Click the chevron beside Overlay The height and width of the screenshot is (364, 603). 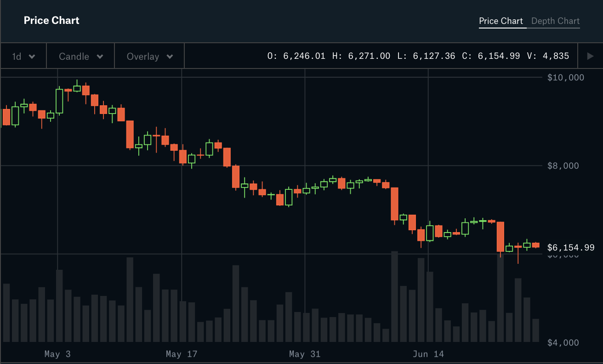(170, 57)
